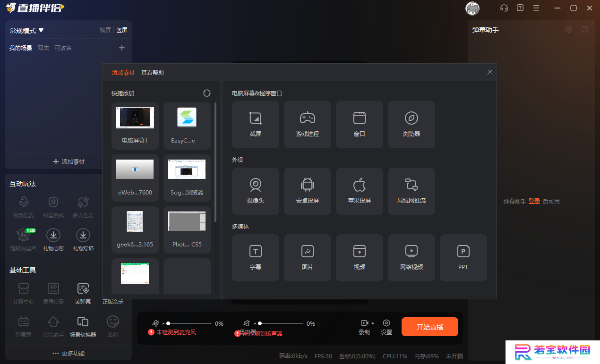Open 场景切换器 scene switcher tool
This screenshot has width=600, height=364.
click(83, 326)
